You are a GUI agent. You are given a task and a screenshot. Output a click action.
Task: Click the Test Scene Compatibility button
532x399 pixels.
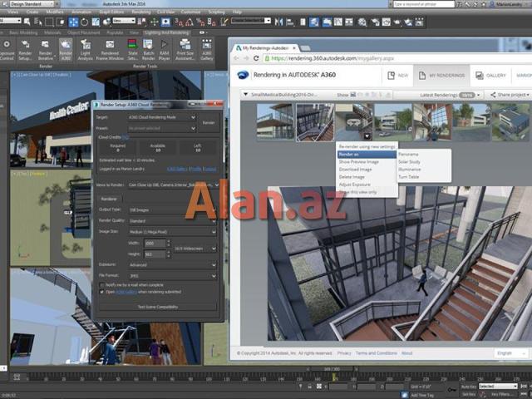pos(158,307)
